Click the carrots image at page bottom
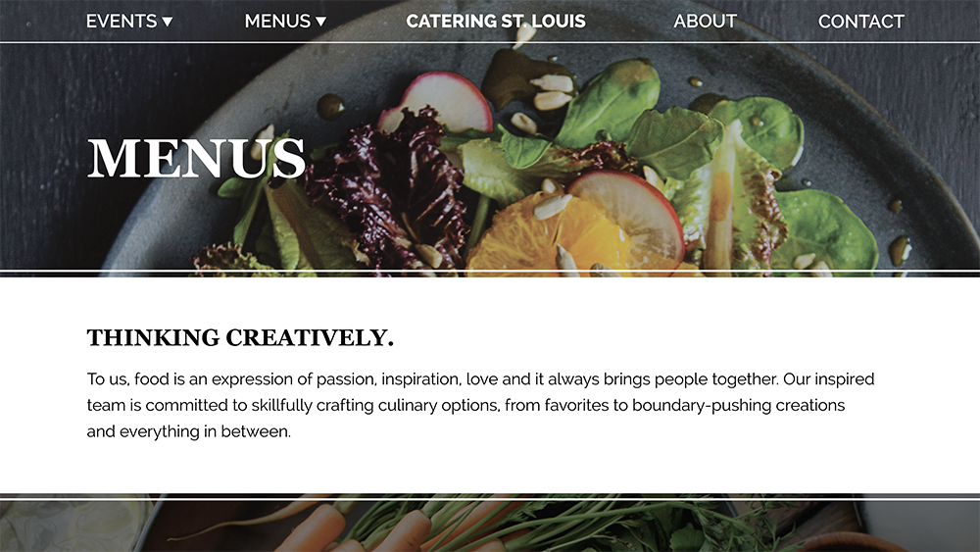This screenshot has height=552, width=980. pos(490,526)
